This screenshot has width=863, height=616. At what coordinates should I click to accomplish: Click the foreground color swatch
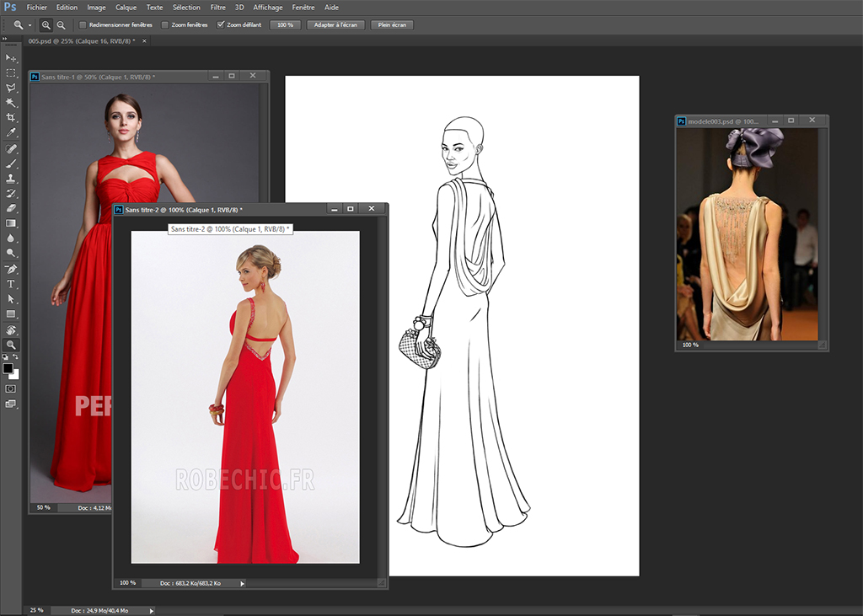(x=8, y=368)
